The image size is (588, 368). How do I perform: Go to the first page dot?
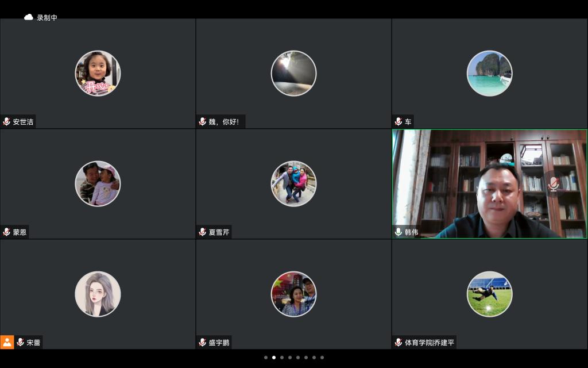266,358
